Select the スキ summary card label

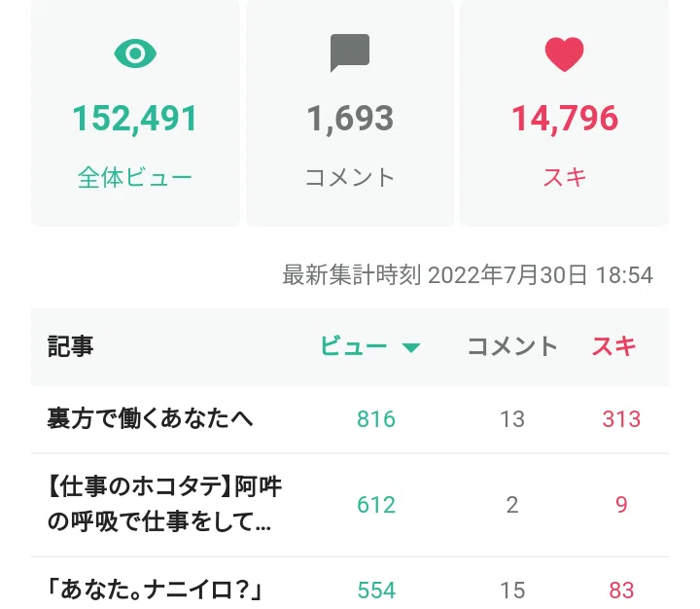564,177
